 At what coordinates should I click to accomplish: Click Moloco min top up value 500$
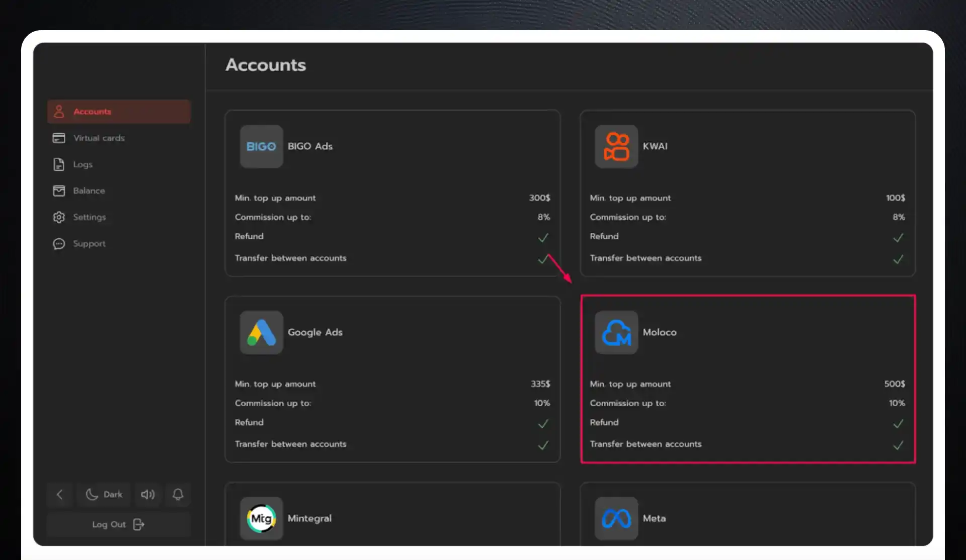(x=895, y=384)
